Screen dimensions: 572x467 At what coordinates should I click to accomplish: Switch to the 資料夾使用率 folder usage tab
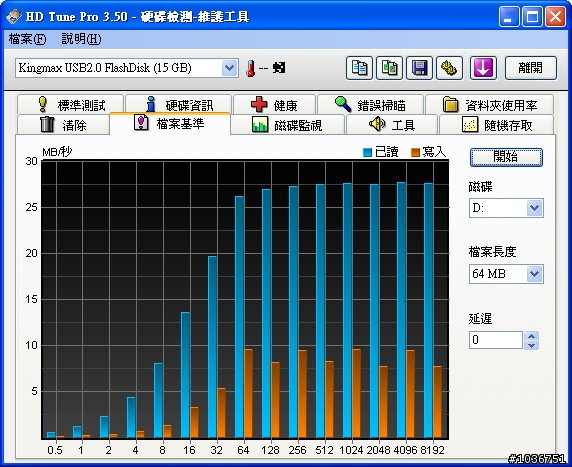pos(490,105)
